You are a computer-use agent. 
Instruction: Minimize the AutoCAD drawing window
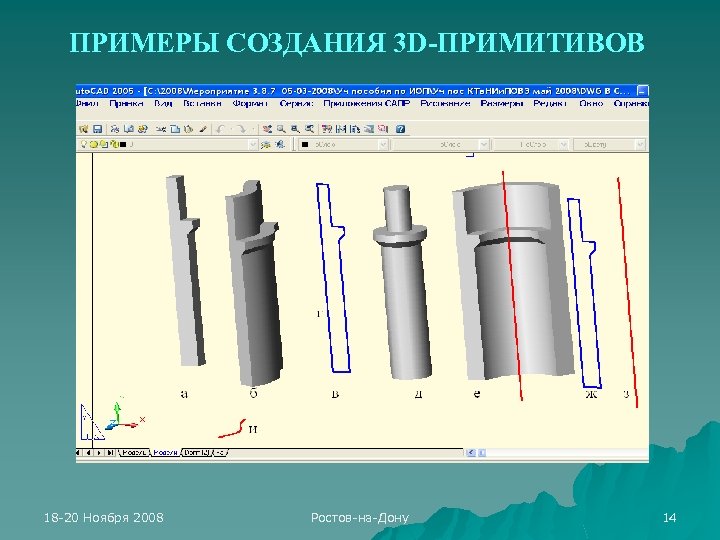[x=643, y=91]
